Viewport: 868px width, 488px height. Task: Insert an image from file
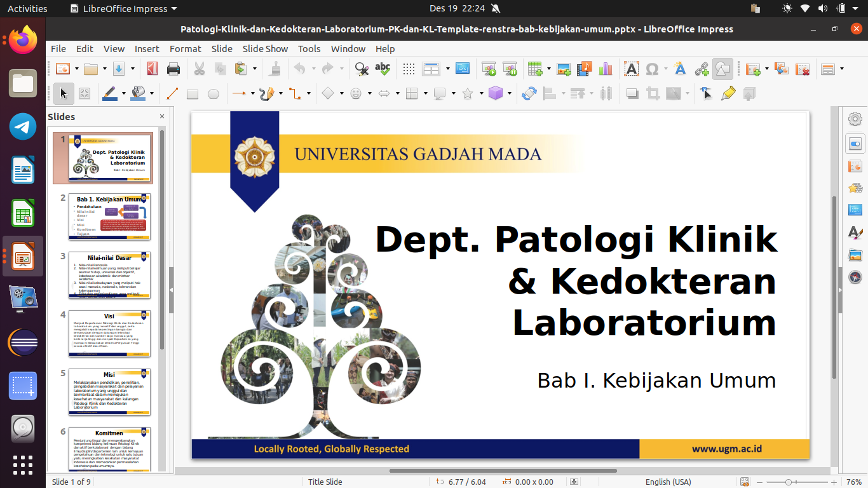564,69
